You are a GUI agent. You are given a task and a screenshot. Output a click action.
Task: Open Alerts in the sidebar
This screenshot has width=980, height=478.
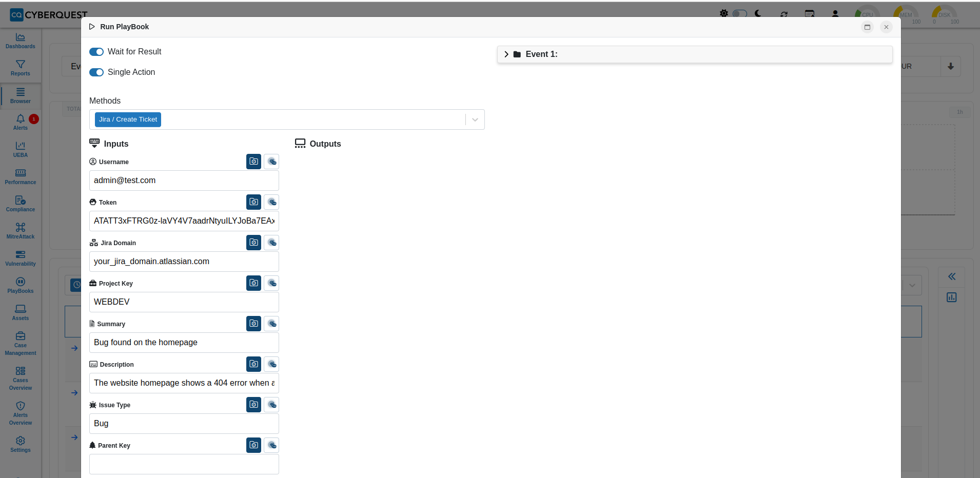pyautogui.click(x=21, y=123)
